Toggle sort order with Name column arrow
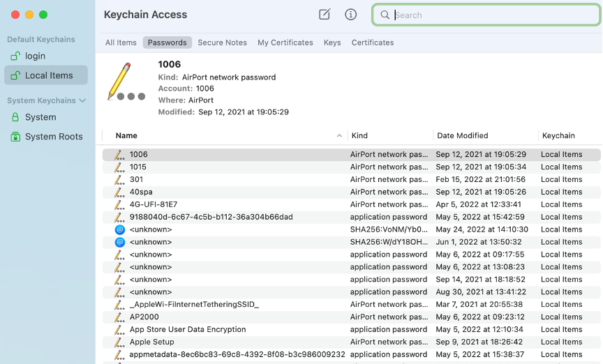The image size is (603, 364). [339, 136]
